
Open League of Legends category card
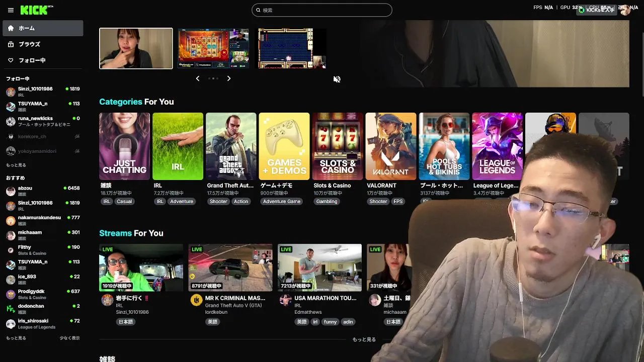click(498, 146)
